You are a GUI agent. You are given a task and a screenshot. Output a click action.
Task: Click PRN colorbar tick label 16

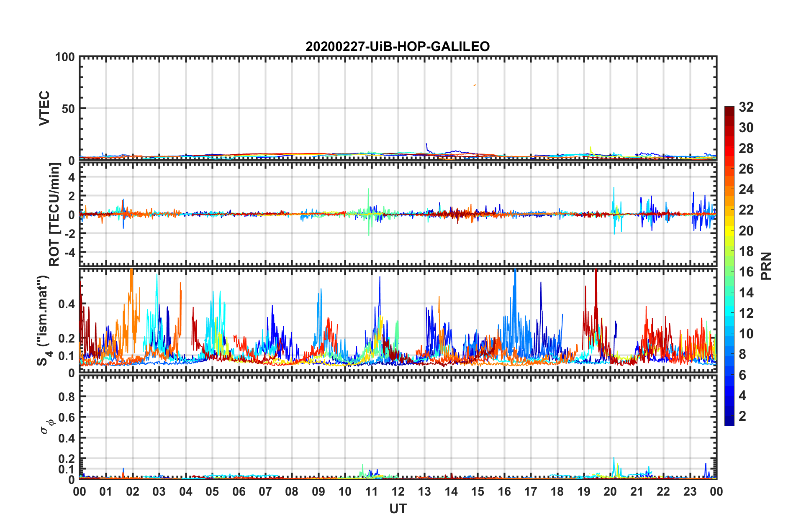pos(746,272)
